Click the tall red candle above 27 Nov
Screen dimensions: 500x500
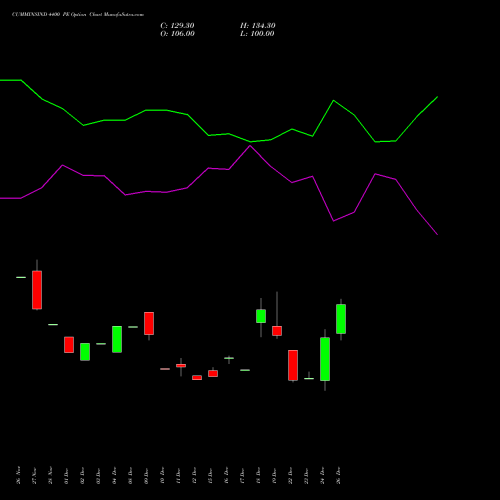pyautogui.click(x=37, y=290)
